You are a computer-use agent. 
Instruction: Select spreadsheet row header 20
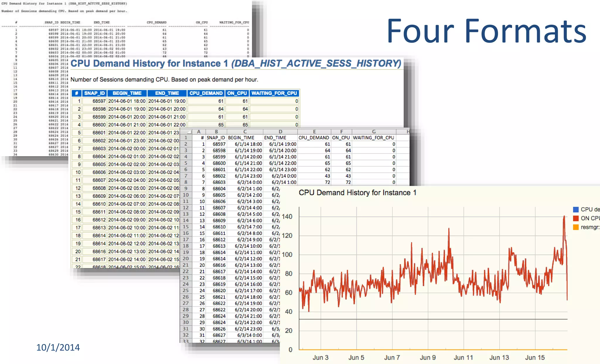tap(186, 259)
